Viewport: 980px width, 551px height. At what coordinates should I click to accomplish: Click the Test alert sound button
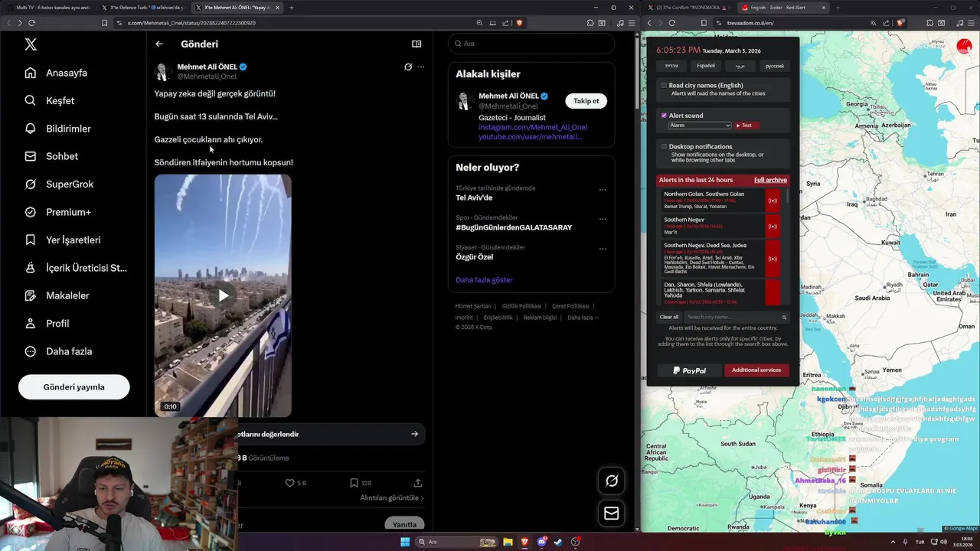click(x=746, y=126)
